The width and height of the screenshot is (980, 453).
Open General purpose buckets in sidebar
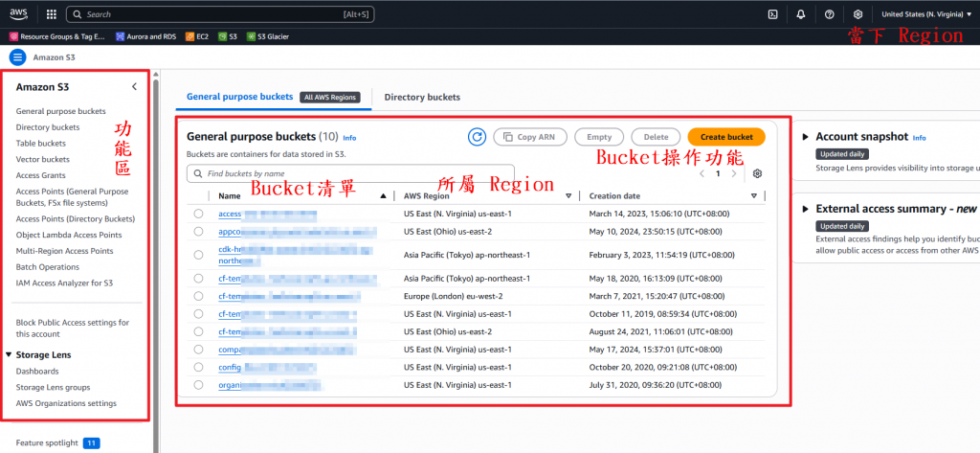coord(60,111)
